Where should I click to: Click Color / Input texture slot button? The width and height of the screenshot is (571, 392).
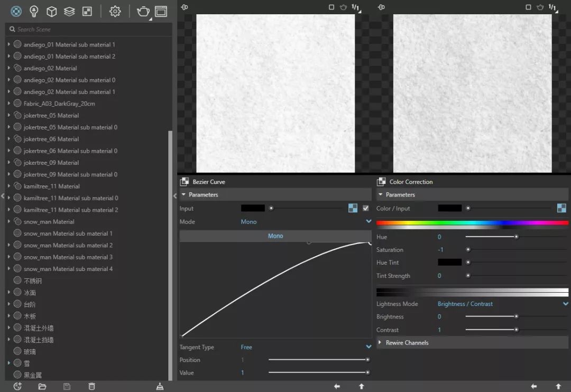coord(561,208)
